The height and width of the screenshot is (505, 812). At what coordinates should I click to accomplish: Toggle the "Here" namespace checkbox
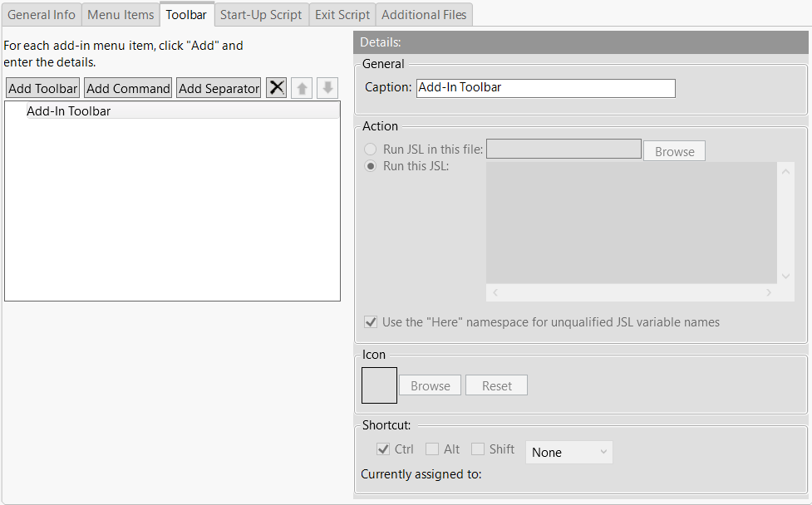(x=370, y=322)
